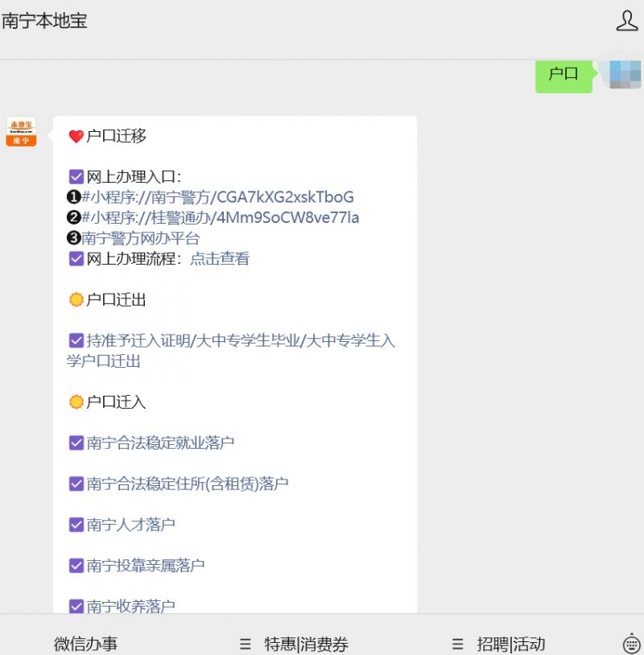Open the 招聘|活动 menu
The height and width of the screenshot is (655, 644).
click(x=510, y=644)
